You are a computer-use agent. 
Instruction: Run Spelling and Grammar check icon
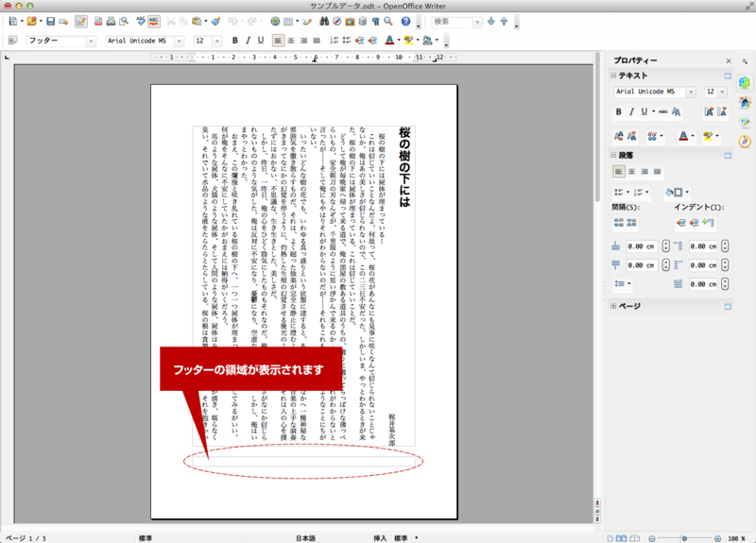pos(141,21)
